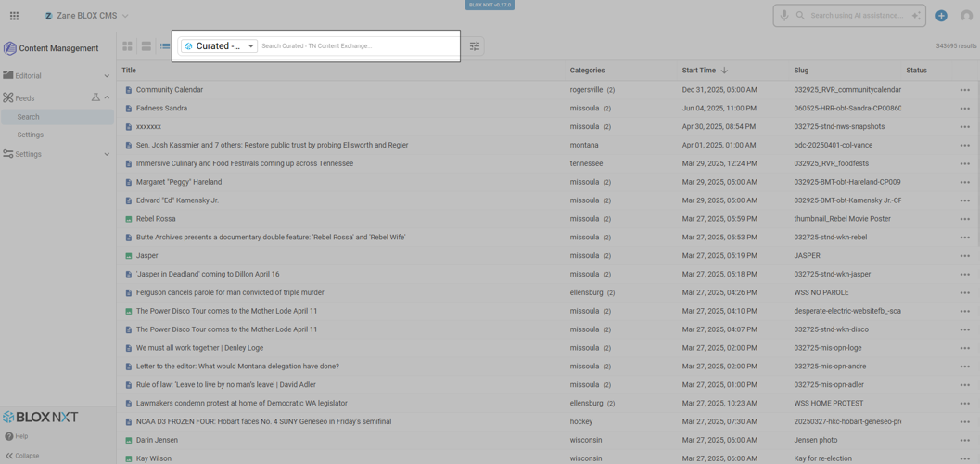The image size is (980, 464).
Task: Open "'Jasper in Deadland' coming to Dillon" article
Action: [208, 275]
